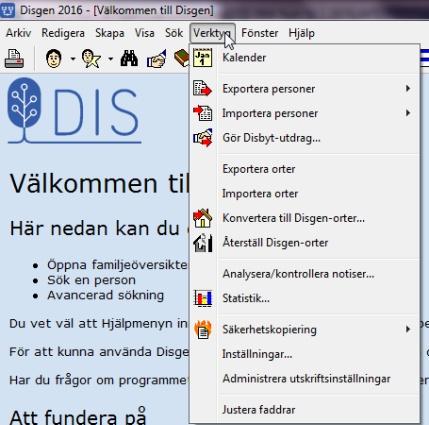The image size is (429, 425).
Task: Click the Importera personer icon
Action: 203,113
